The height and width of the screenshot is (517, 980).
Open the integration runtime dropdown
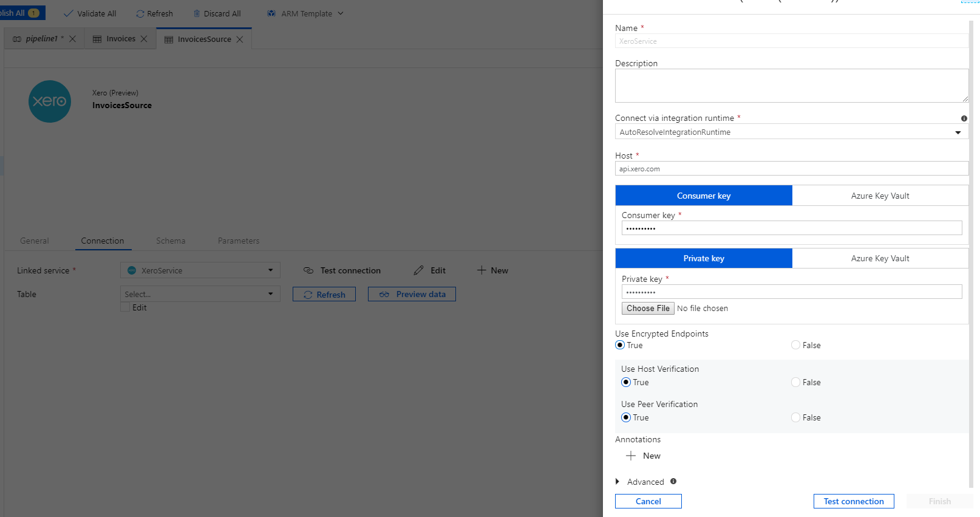coord(792,132)
